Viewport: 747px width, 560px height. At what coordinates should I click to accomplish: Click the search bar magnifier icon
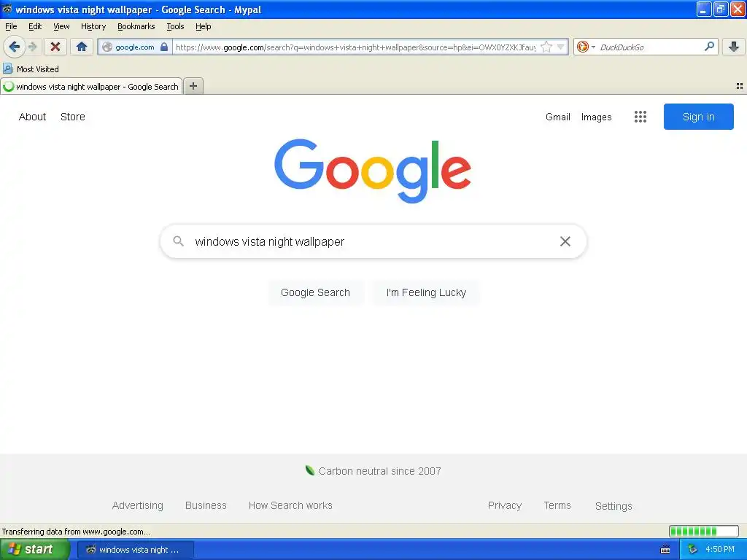pos(709,47)
